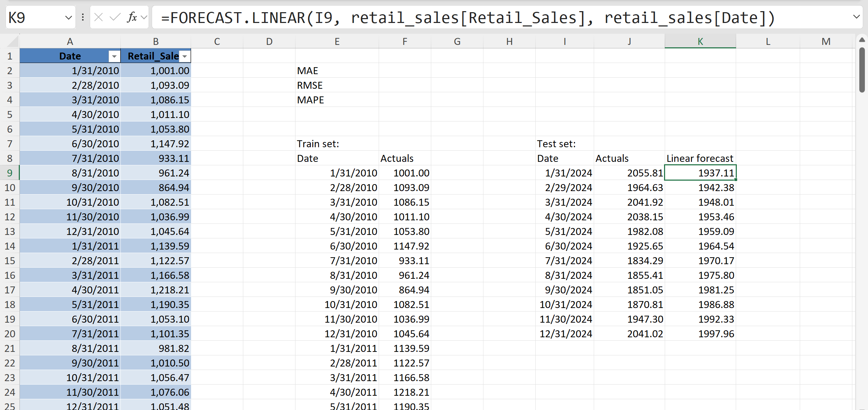Click inside the formula bar text
Screen dimensions: 868x410
(x=452, y=17)
